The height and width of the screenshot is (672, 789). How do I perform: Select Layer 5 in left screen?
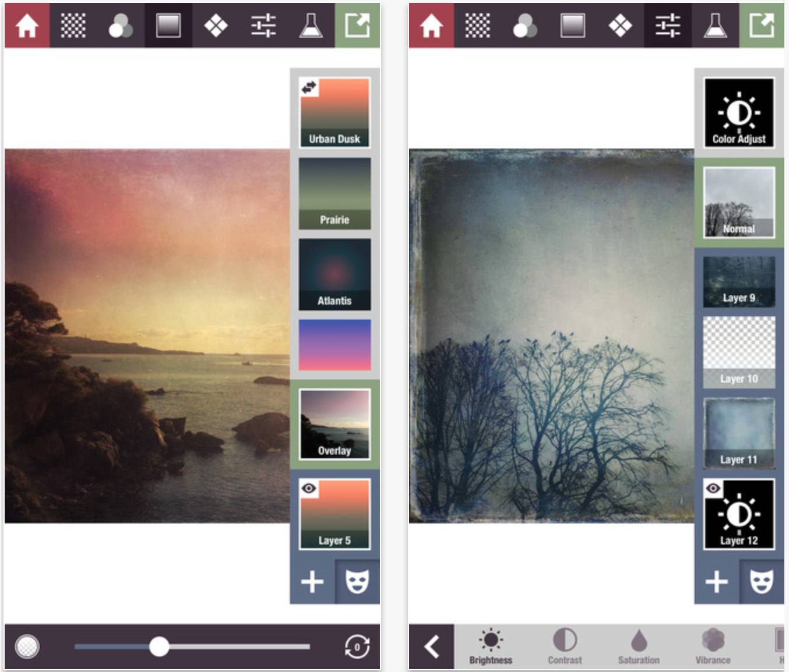[334, 515]
